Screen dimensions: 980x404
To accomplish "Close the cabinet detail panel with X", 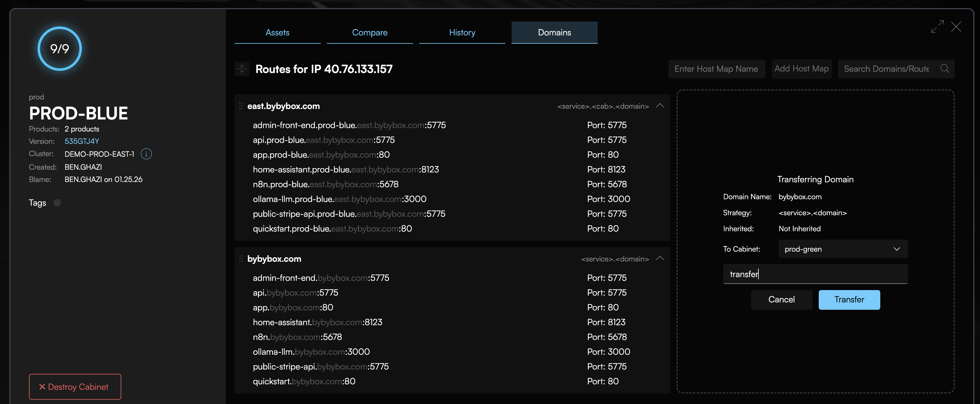I will pos(956,27).
